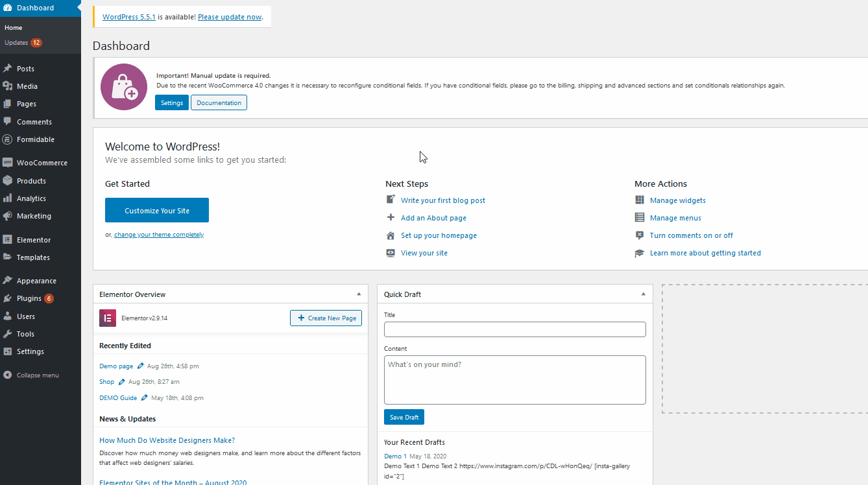Click the Appearance paintbrush icon

[7, 281]
